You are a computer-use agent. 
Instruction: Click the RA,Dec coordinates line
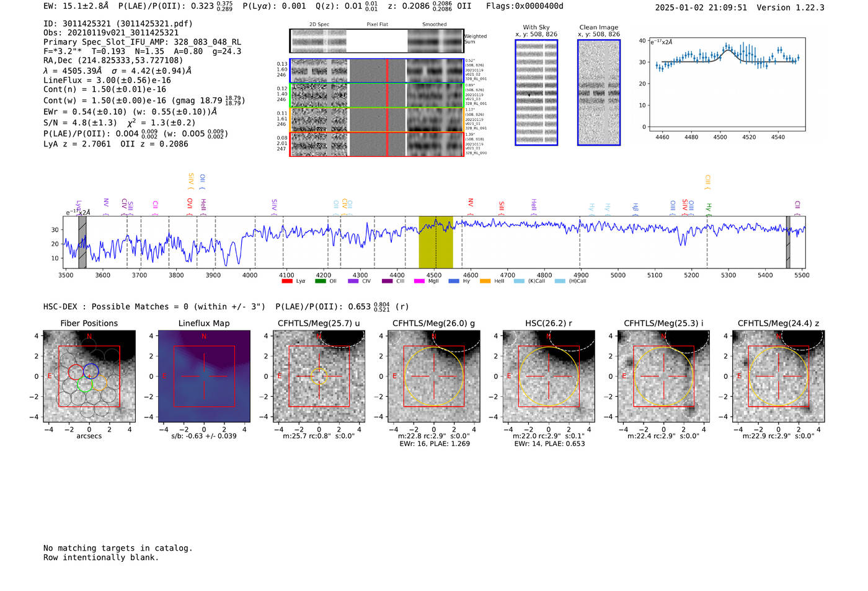(113, 60)
